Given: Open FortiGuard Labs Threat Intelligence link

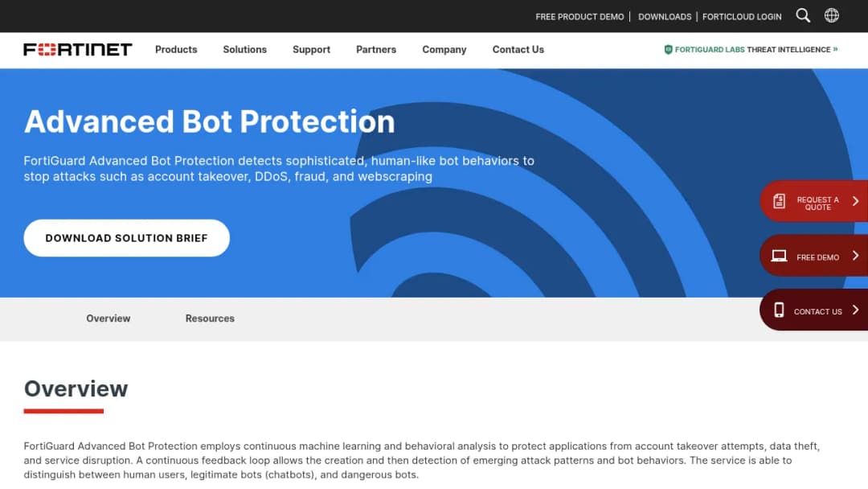Looking at the screenshot, I should pyautogui.click(x=751, y=50).
